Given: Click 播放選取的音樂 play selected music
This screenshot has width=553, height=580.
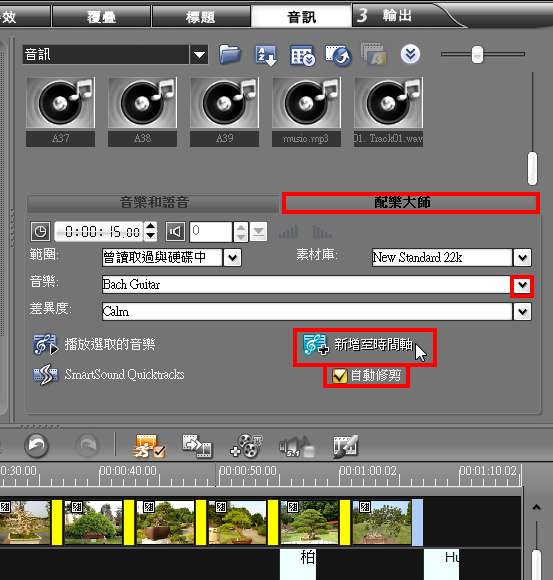Looking at the screenshot, I should click(94, 344).
